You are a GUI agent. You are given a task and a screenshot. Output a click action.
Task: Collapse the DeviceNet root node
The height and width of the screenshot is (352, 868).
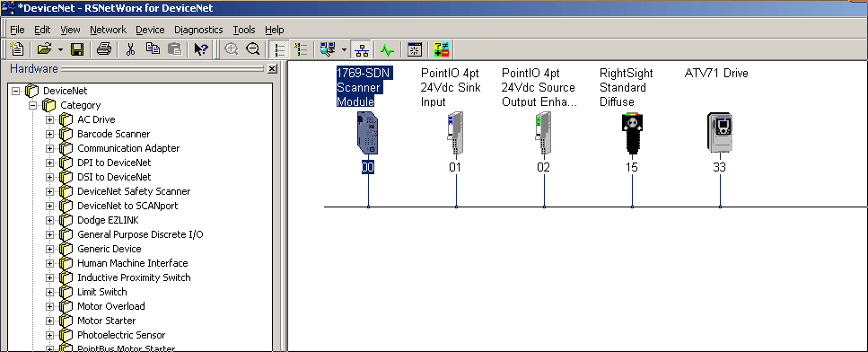coord(15,91)
